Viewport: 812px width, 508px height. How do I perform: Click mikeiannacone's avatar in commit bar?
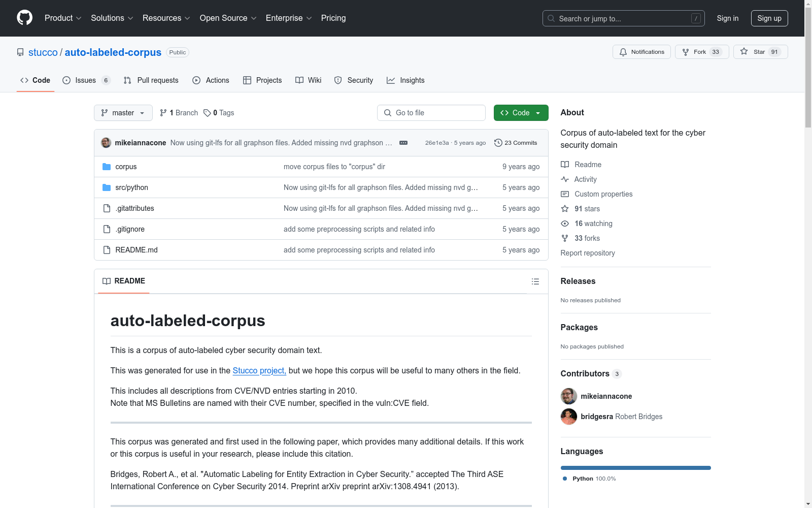(106, 143)
